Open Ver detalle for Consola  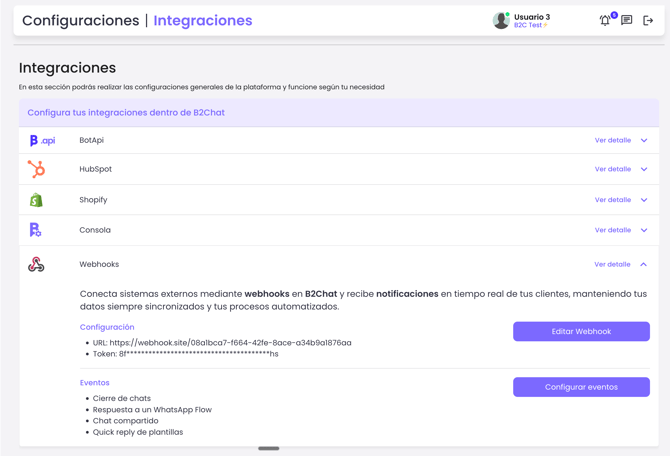(x=612, y=230)
